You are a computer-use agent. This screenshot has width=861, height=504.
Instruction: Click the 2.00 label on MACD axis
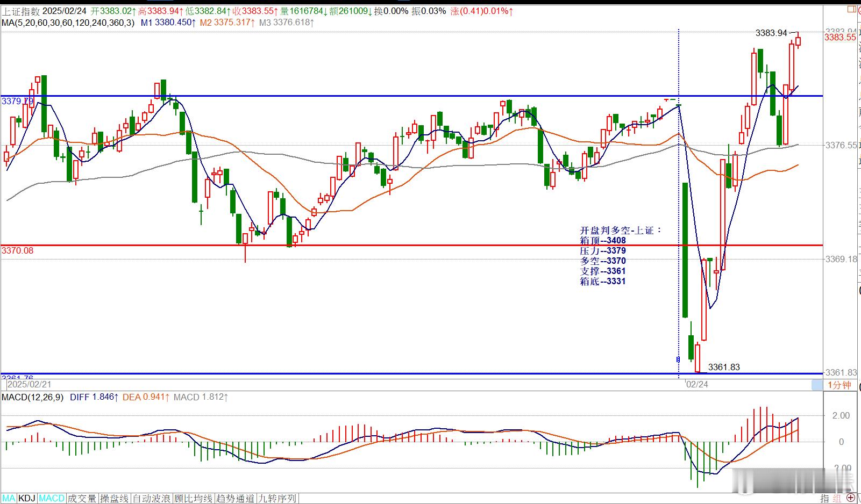841,415
